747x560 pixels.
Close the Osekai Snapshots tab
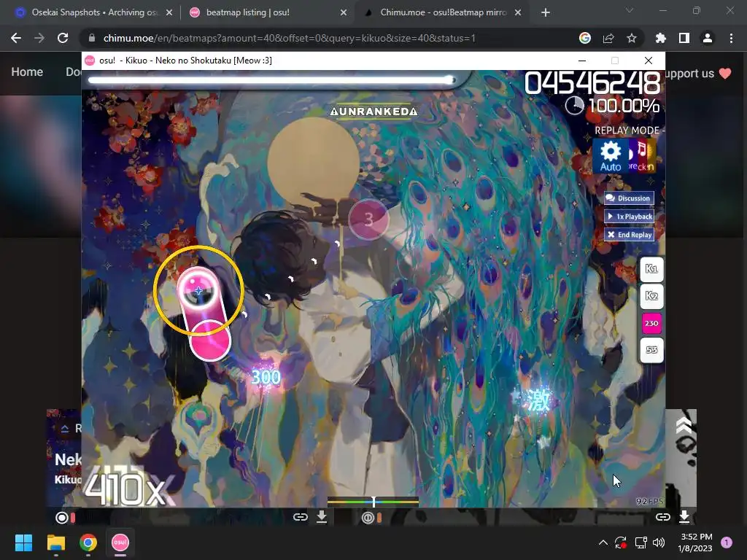pos(169,13)
